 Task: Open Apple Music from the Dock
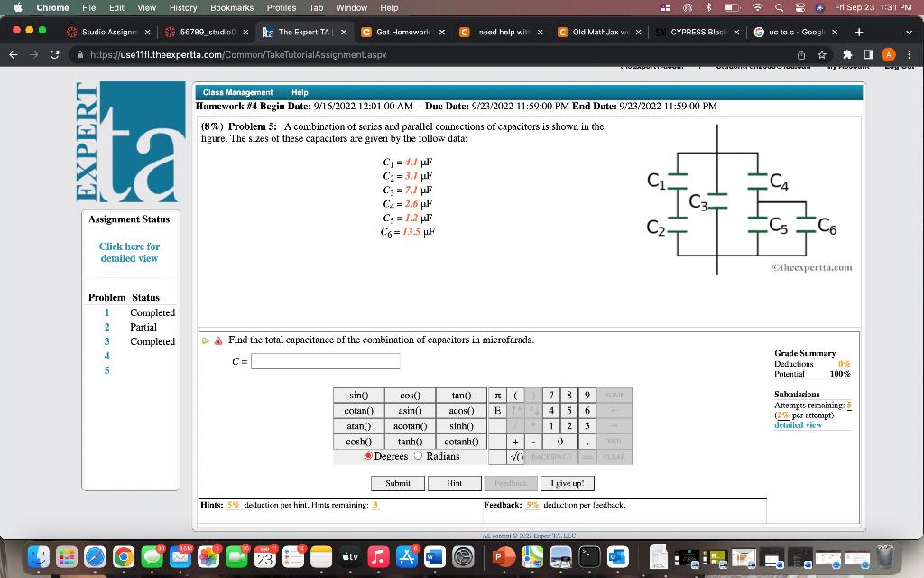tap(377, 558)
